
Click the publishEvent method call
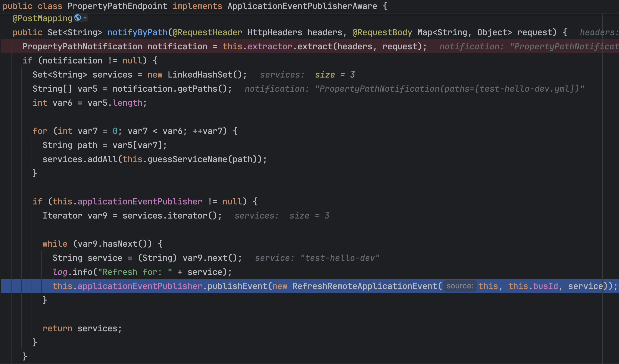coord(237,286)
